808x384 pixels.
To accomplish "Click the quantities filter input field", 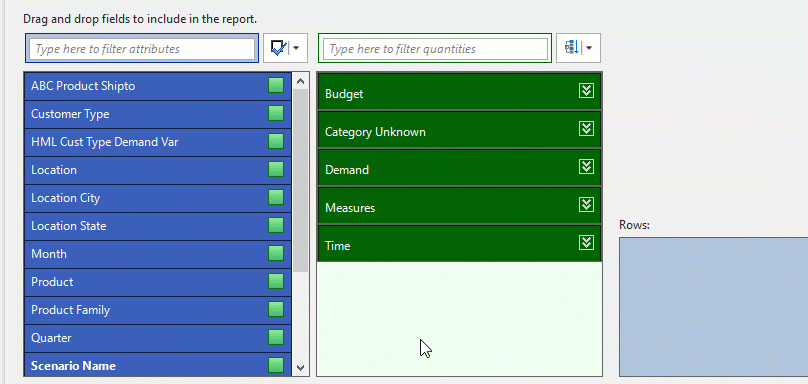I will 435,49.
